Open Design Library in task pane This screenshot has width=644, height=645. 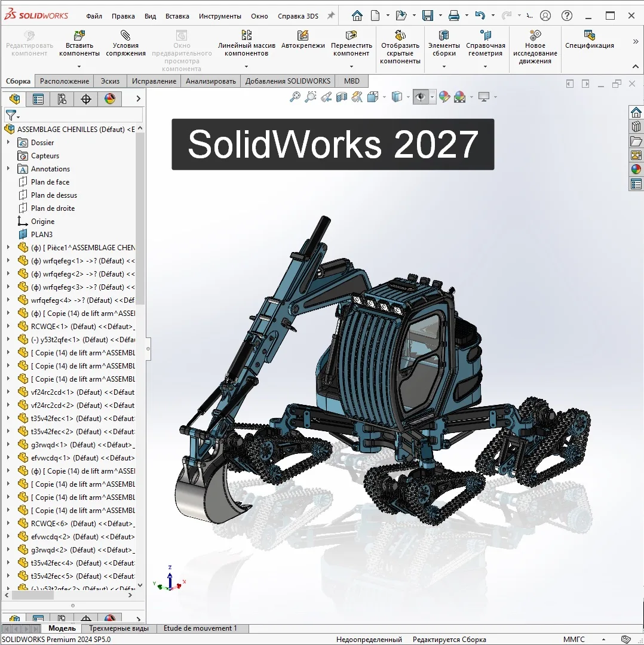click(636, 126)
